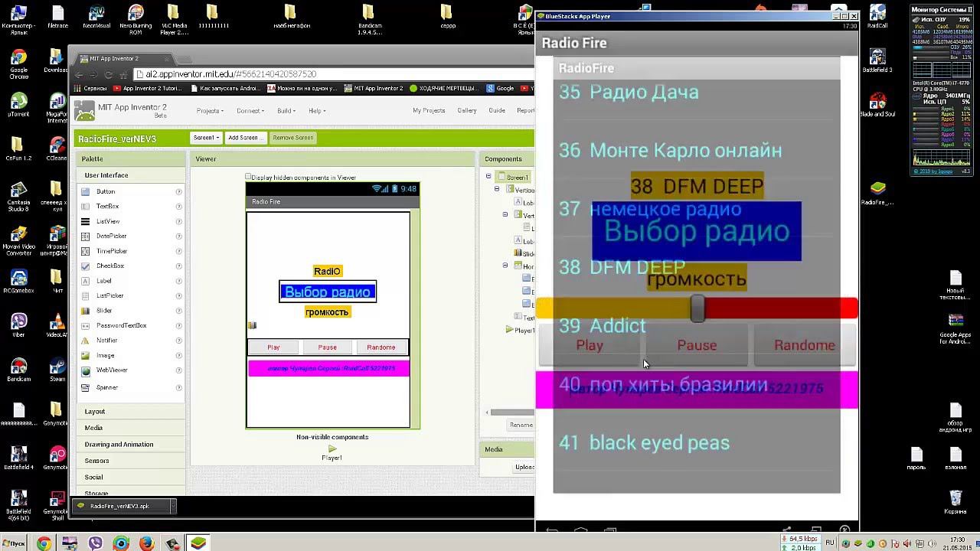Toggle Display hidden components in Viewer
This screenshot has width=980, height=551.
pyautogui.click(x=248, y=177)
